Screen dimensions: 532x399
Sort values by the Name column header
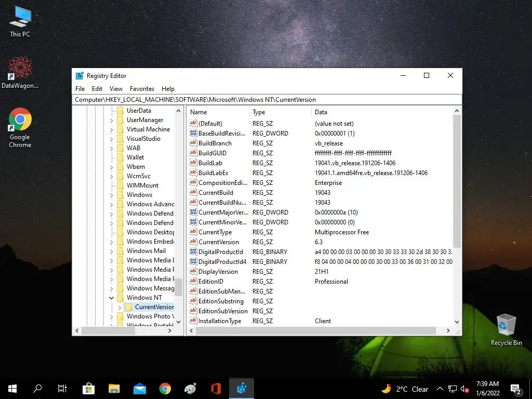(218, 112)
